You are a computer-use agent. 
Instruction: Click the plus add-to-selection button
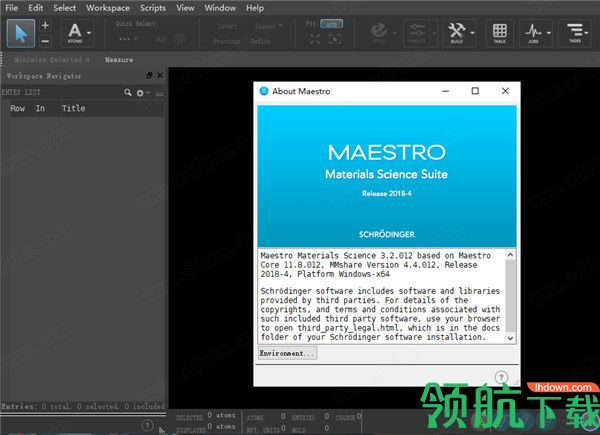(45, 26)
